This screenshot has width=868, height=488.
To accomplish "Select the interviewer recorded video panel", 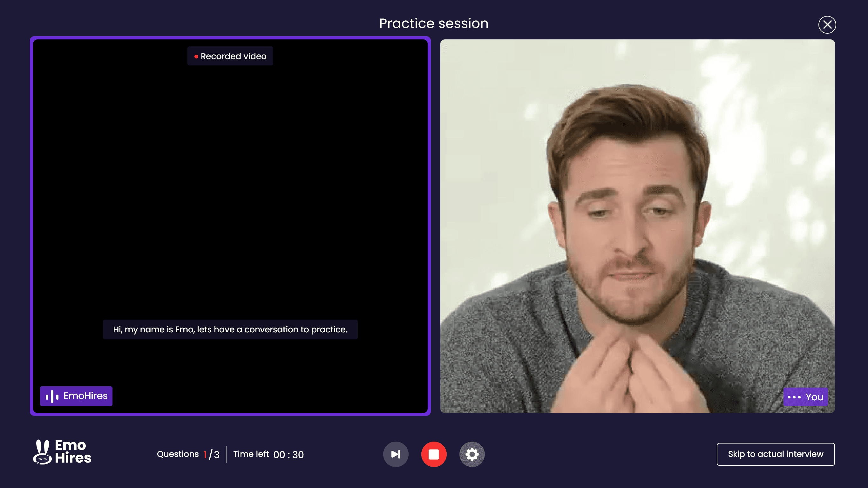I will 230,189.
